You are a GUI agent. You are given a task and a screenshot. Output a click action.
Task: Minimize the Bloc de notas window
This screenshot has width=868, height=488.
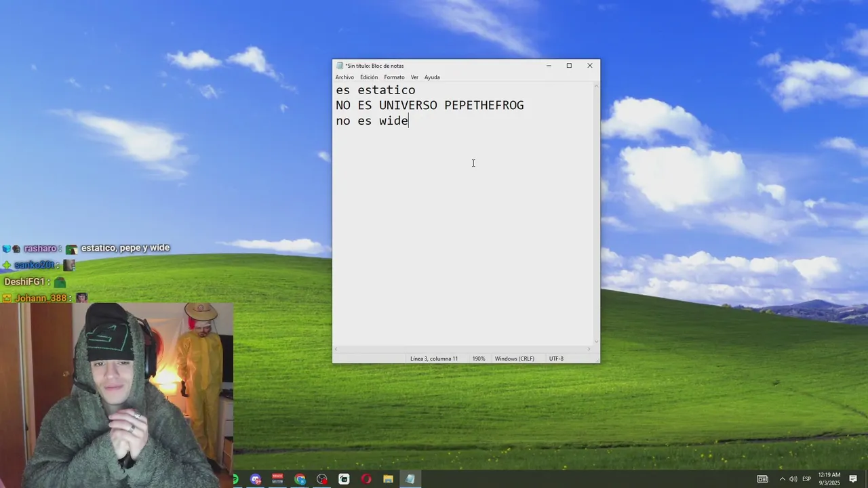click(549, 66)
